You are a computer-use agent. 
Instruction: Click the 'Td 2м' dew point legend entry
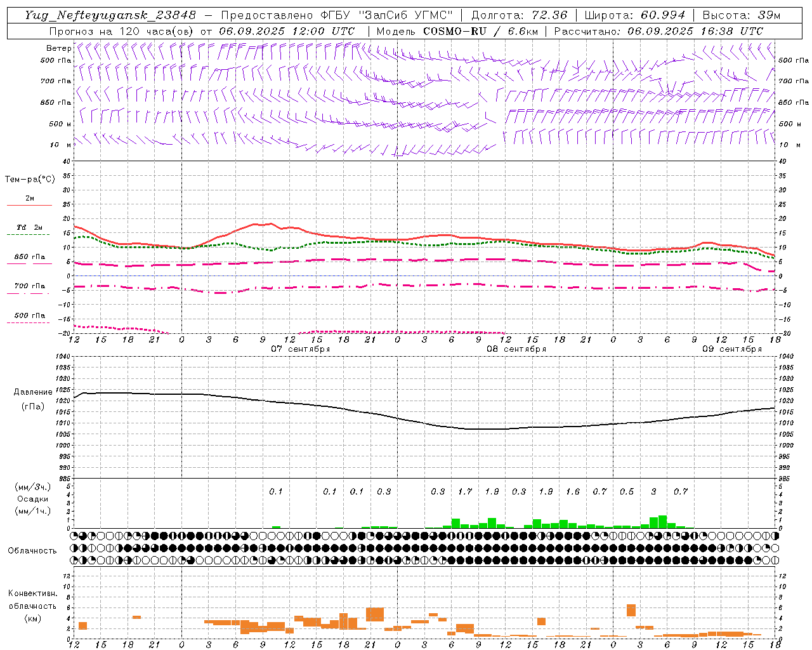click(29, 227)
